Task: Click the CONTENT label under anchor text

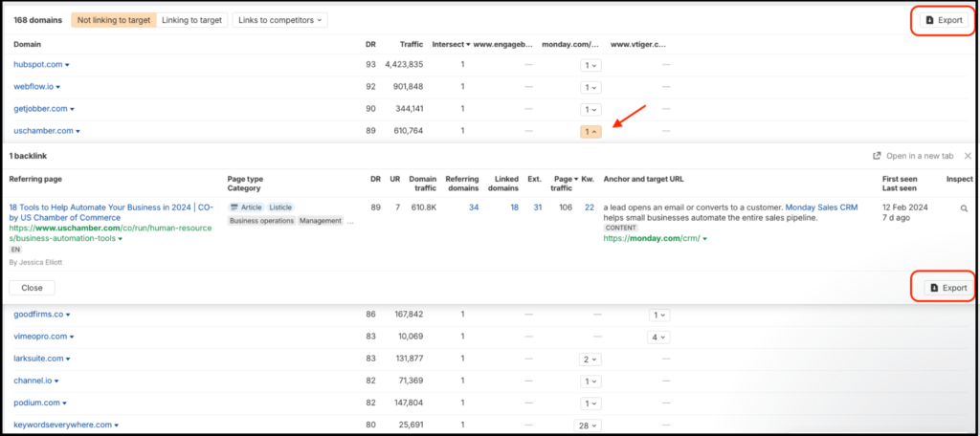Action: click(x=620, y=228)
